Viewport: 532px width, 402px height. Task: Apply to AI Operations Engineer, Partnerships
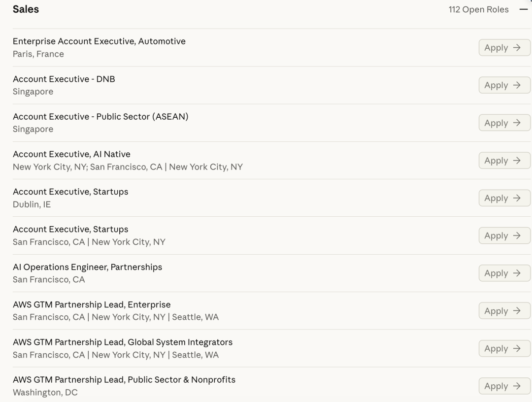504,273
